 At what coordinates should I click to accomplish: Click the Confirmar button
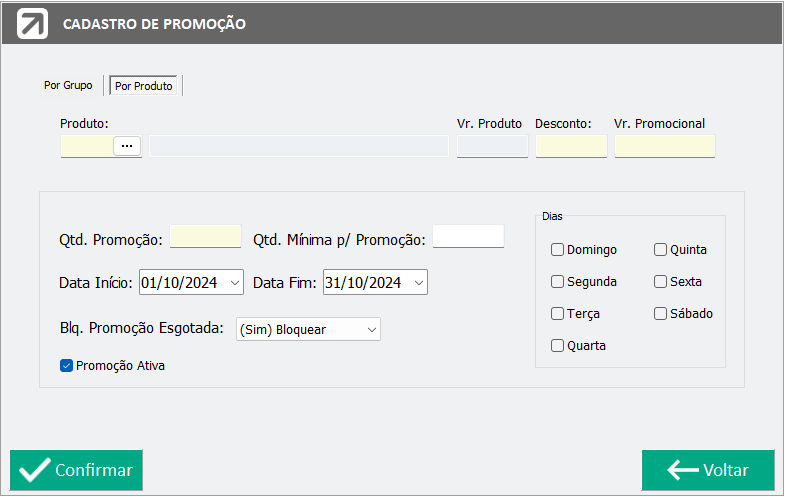(x=76, y=470)
